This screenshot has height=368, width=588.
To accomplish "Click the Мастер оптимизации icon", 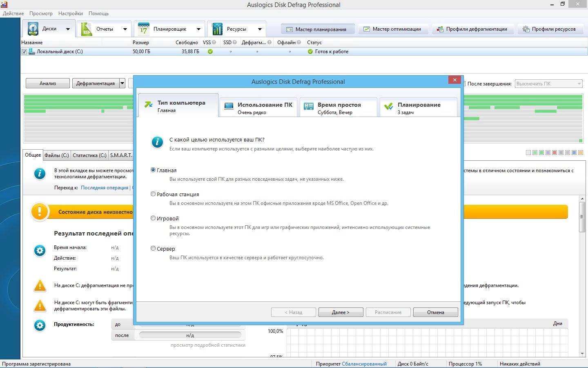I will [x=367, y=29].
